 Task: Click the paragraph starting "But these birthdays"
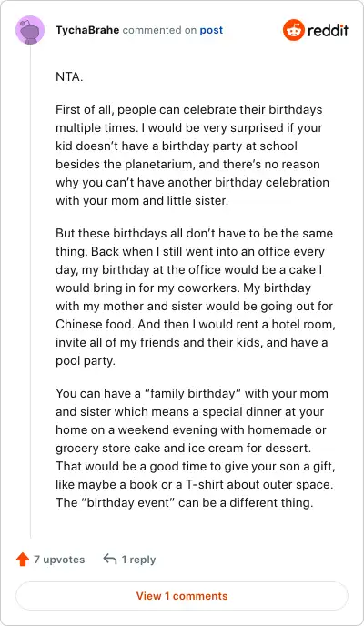point(196,297)
